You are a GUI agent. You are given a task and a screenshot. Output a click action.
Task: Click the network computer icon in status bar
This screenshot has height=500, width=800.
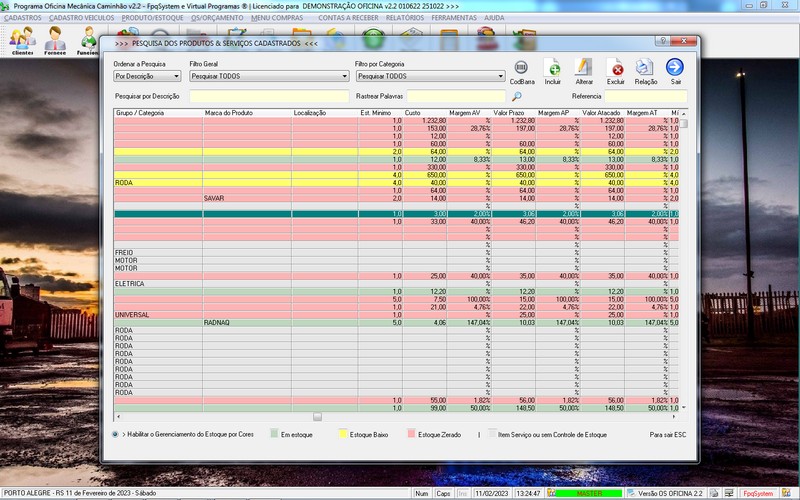tap(729, 493)
